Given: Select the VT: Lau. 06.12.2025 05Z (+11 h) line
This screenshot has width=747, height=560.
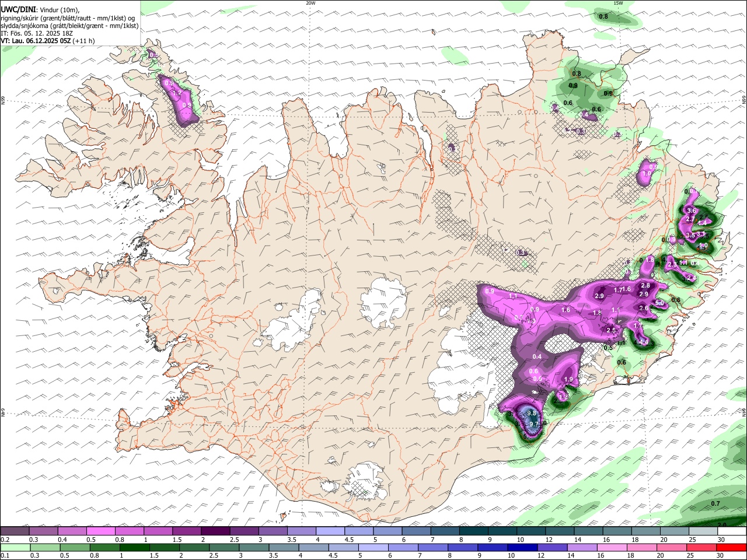Looking at the screenshot, I should pos(48,41).
